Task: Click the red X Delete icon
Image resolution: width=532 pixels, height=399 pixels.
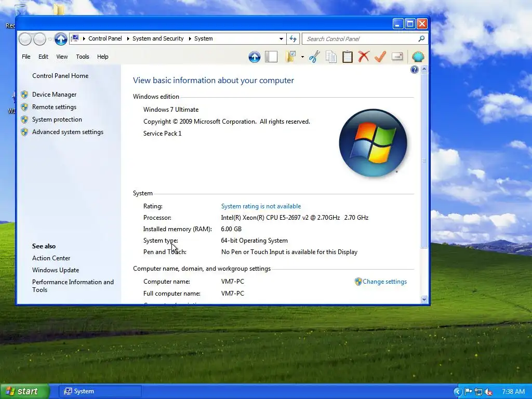Action: coord(364,56)
